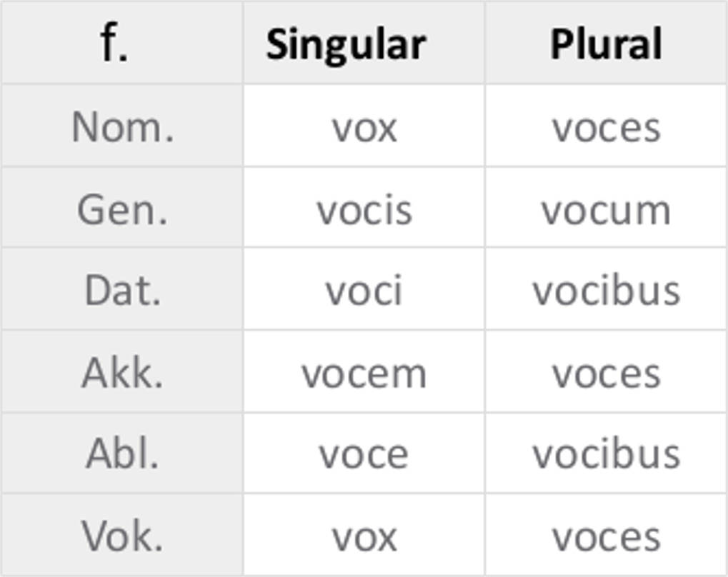Image resolution: width=728 pixels, height=577 pixels.
Task: Click the ablative plural cell 'vocibus'
Action: click(x=606, y=454)
